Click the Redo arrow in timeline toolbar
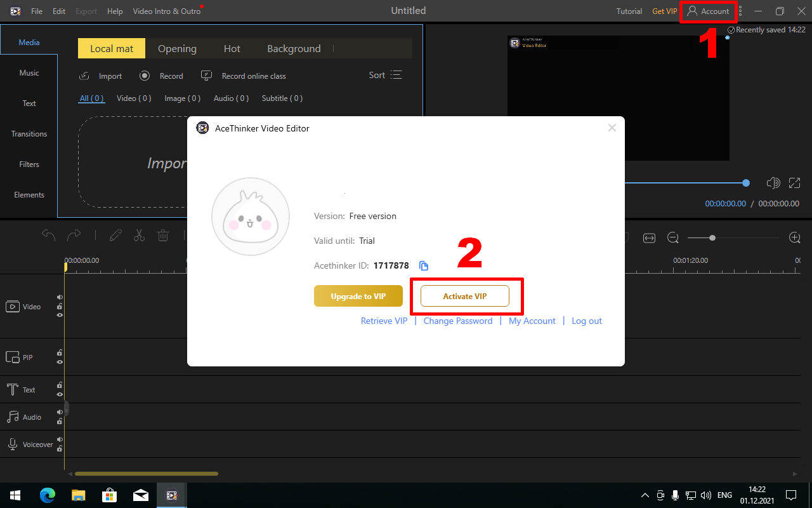 click(74, 236)
